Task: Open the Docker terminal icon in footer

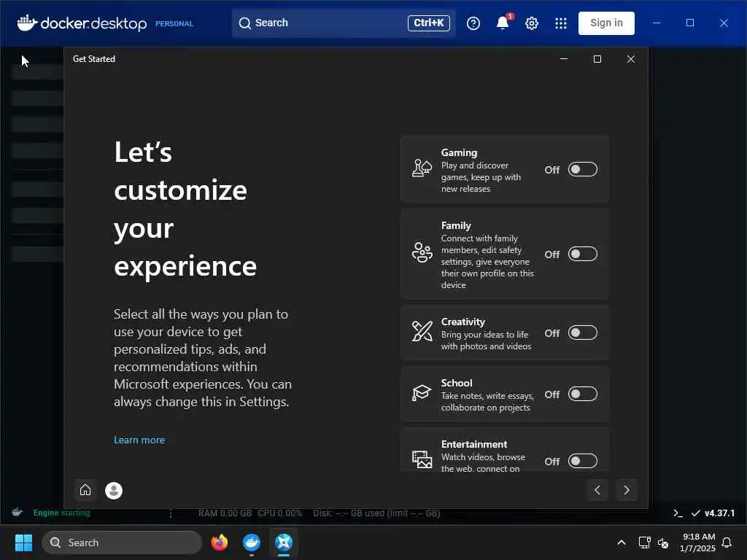Action: [x=678, y=513]
